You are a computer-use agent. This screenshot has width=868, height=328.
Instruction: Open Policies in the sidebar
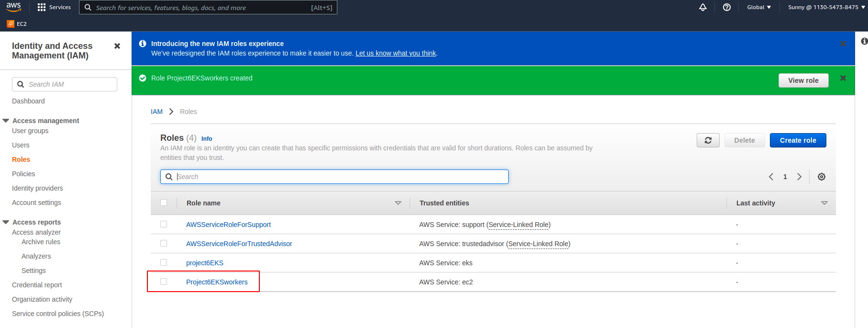pyautogui.click(x=23, y=174)
